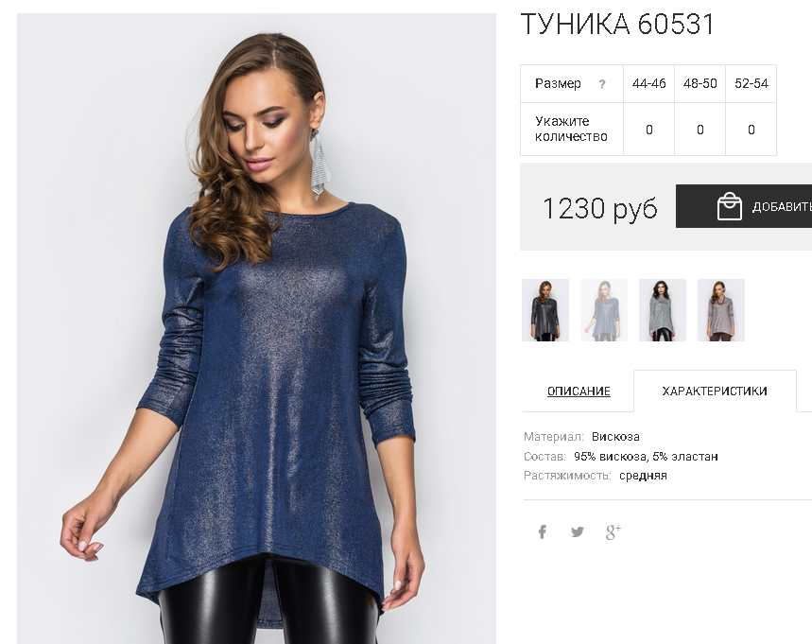Select the grey tunic color thumbnail
812x644 pixels.
(x=663, y=310)
